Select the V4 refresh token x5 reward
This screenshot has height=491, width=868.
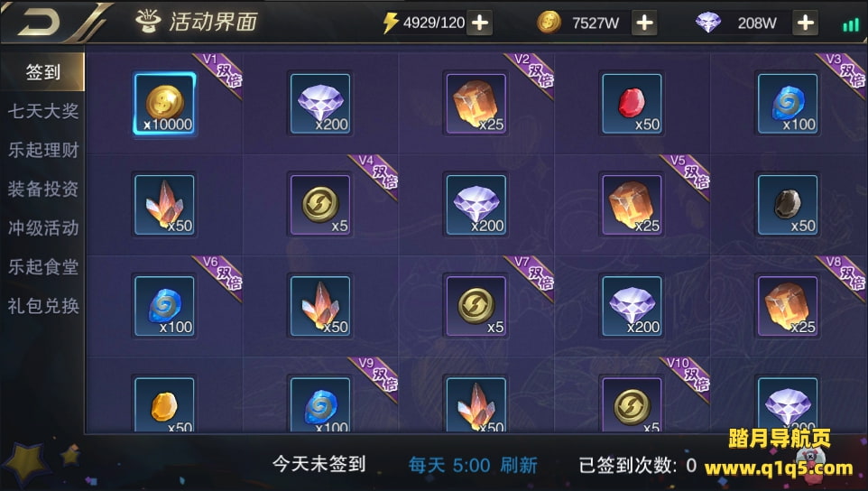click(x=320, y=205)
